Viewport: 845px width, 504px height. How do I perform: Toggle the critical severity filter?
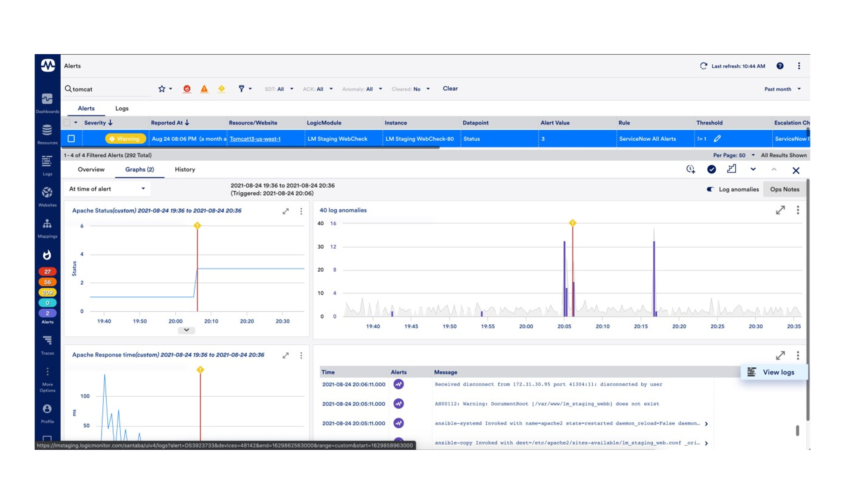187,89
